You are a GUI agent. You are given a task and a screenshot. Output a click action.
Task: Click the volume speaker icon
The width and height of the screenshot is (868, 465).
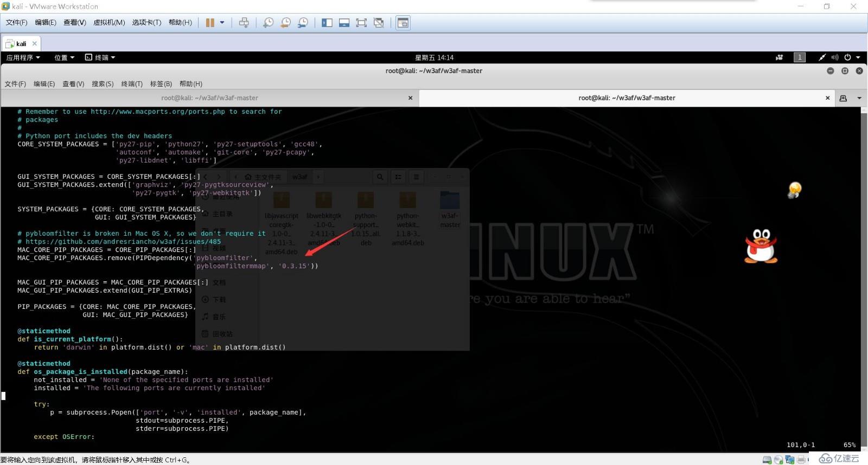click(x=835, y=57)
